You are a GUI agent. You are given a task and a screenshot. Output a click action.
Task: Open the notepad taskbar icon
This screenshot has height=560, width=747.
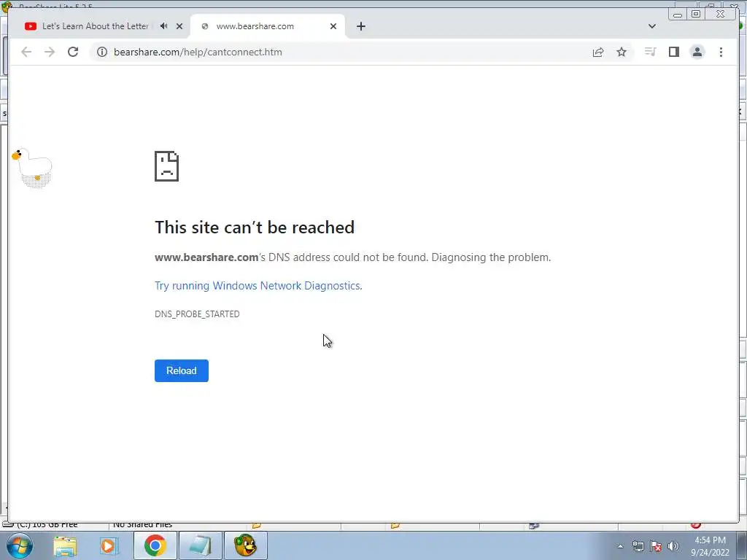tap(200, 545)
